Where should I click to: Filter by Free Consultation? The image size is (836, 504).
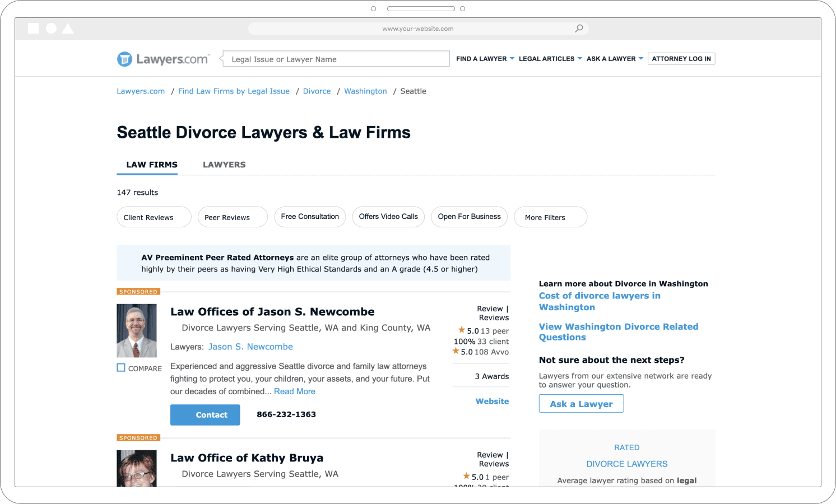point(310,217)
